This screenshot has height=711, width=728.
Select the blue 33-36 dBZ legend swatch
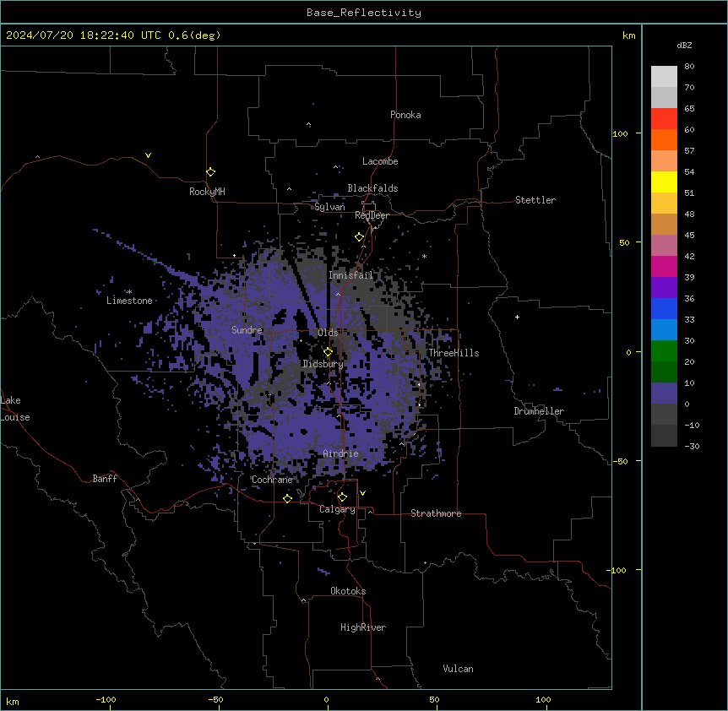coord(664,309)
